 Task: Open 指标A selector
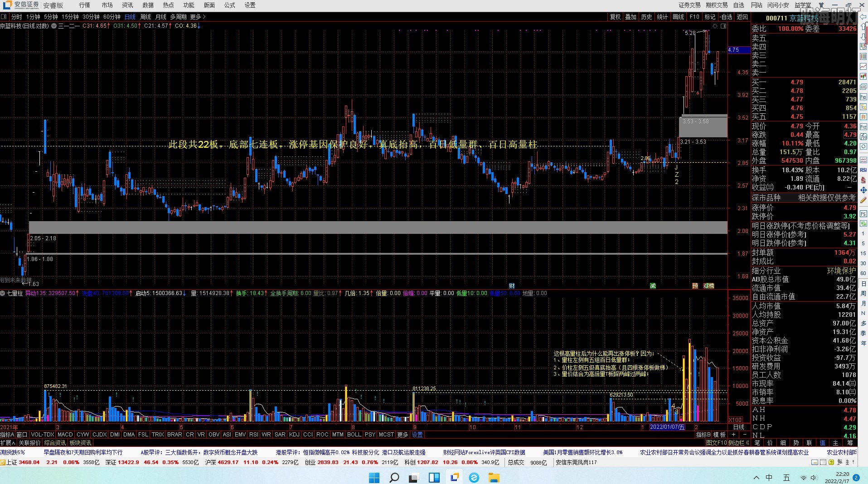[x=7, y=435]
